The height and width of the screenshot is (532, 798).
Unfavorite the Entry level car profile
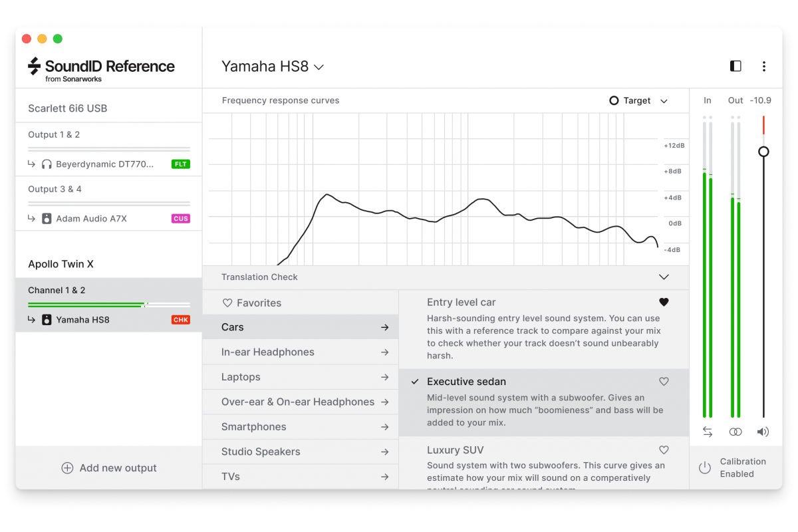coord(664,302)
